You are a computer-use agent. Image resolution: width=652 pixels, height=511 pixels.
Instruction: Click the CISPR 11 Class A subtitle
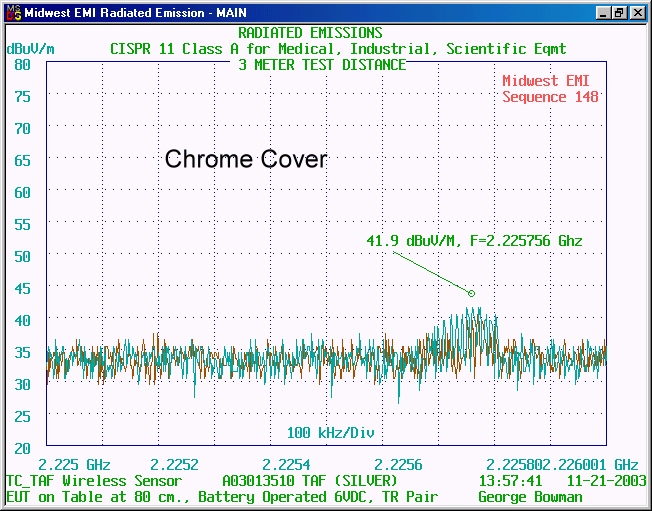336,49
